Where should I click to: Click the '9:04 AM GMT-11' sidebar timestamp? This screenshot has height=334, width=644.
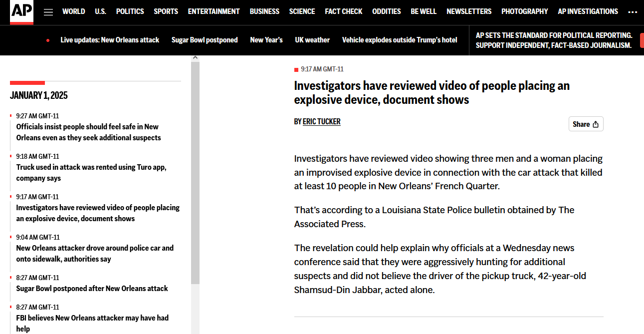point(37,237)
